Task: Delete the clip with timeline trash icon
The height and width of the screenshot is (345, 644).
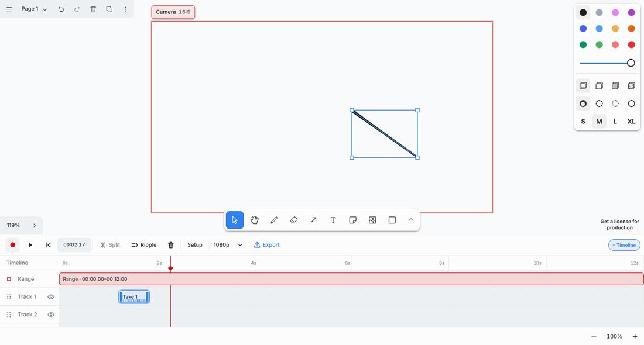Action: 171,245
